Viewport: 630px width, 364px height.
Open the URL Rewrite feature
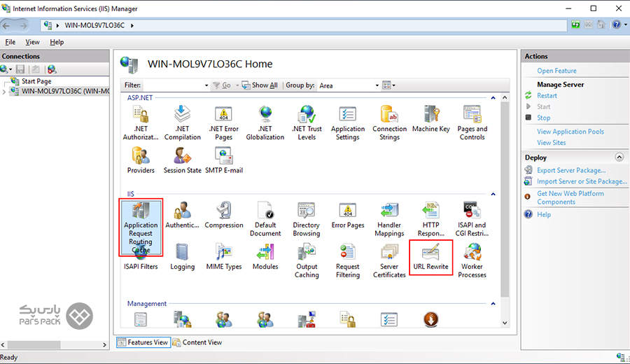click(x=430, y=257)
